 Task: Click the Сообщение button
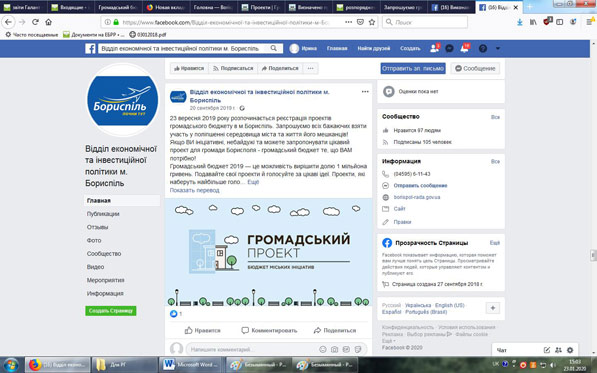pyautogui.click(x=475, y=69)
